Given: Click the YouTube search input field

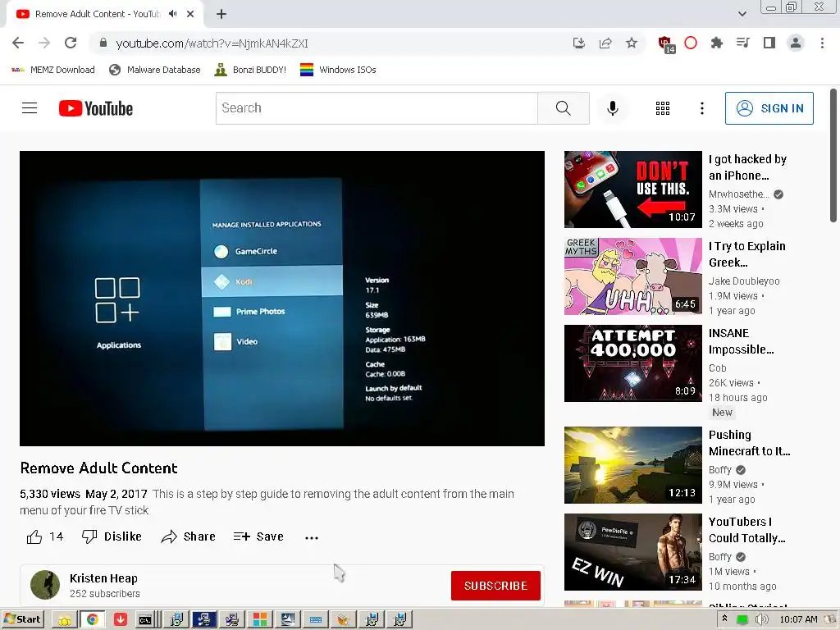Looking at the screenshot, I should click(377, 108).
